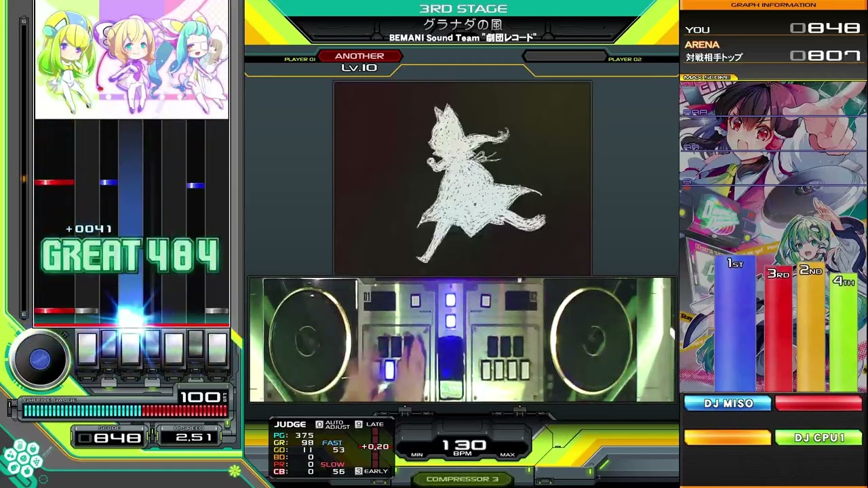The width and height of the screenshot is (868, 488).
Task: Click the leftmost white key beside turntable
Action: pos(87,349)
